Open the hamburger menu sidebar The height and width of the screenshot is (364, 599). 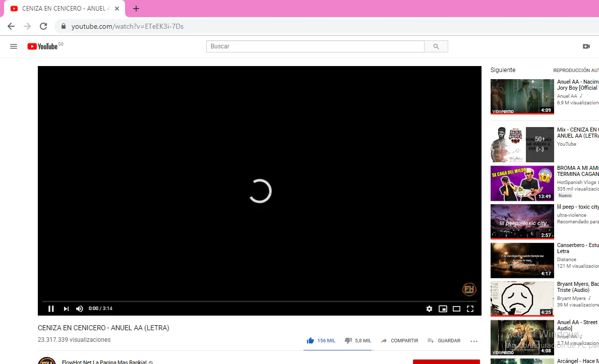[14, 46]
